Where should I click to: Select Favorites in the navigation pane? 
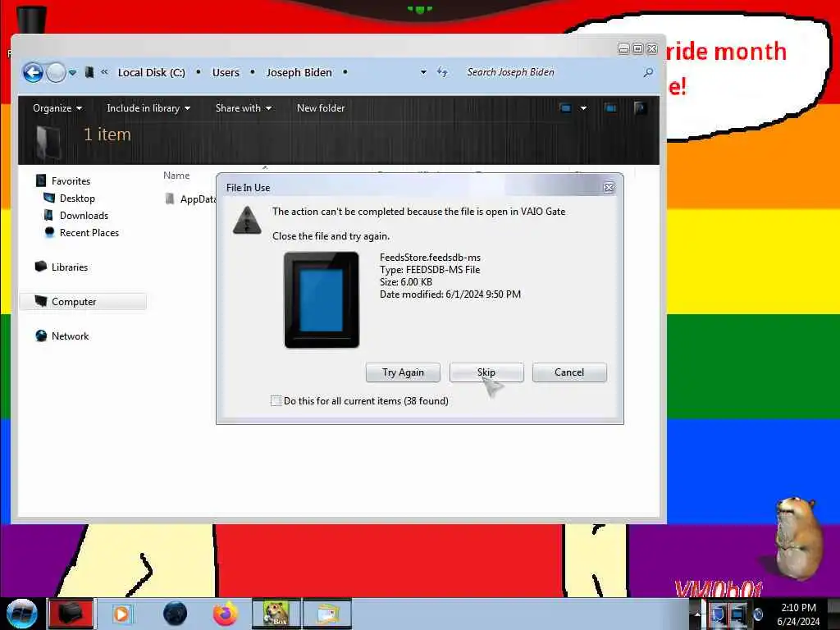[x=71, y=181]
